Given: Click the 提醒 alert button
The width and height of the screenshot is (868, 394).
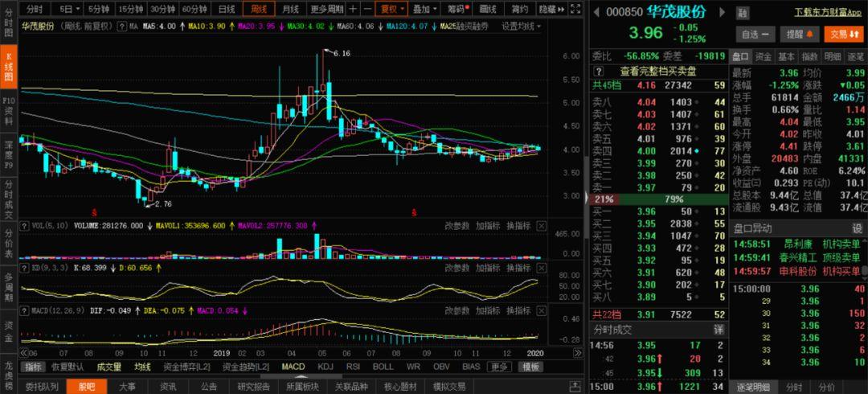Looking at the screenshot, I should tap(800, 35).
